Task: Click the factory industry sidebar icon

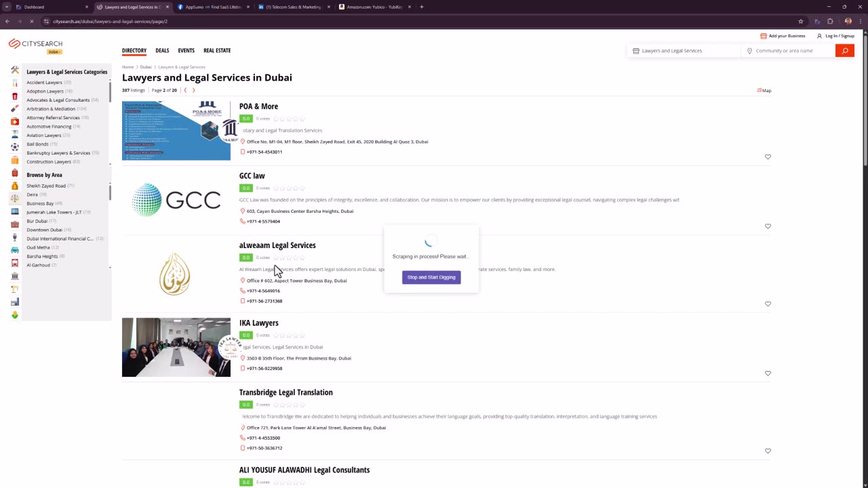Action: coord(15,302)
